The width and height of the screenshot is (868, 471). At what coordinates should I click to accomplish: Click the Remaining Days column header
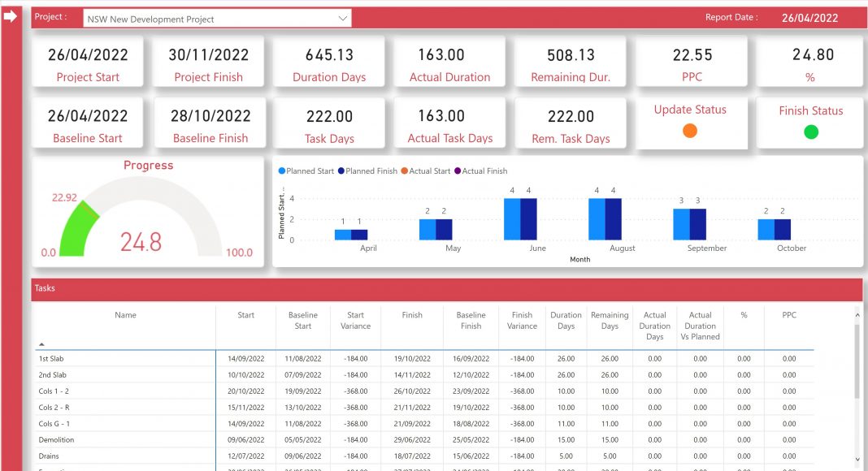[x=610, y=321]
